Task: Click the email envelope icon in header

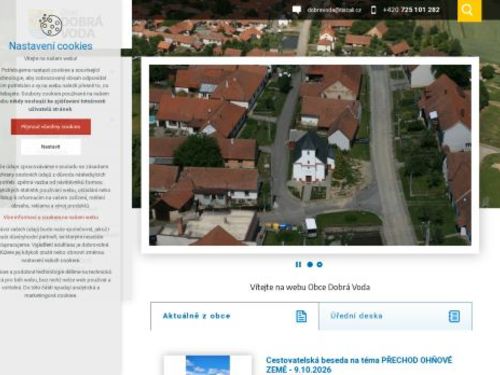Action: 296,10
